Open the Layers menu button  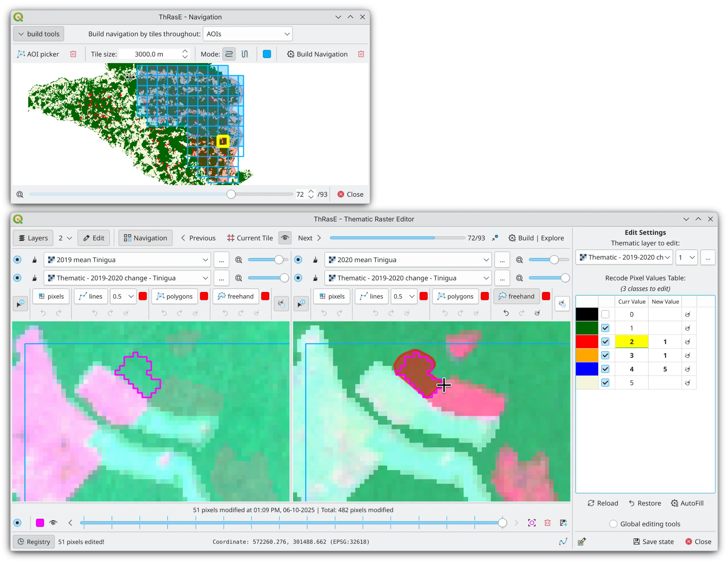pyautogui.click(x=33, y=238)
